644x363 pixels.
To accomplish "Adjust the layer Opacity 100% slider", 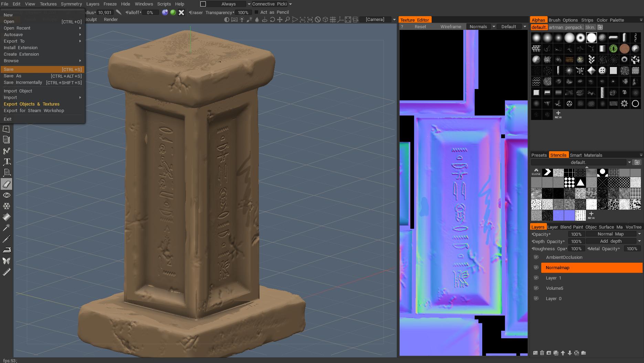I will (576, 234).
